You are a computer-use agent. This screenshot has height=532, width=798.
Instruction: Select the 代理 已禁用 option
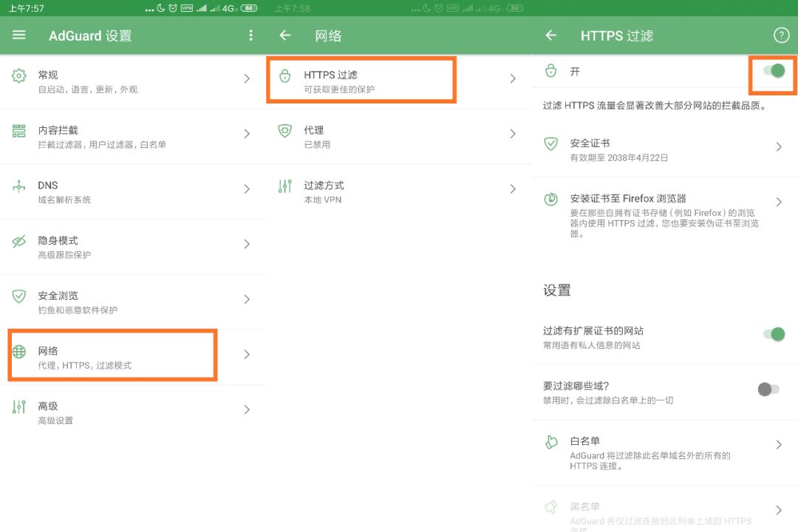point(399,137)
